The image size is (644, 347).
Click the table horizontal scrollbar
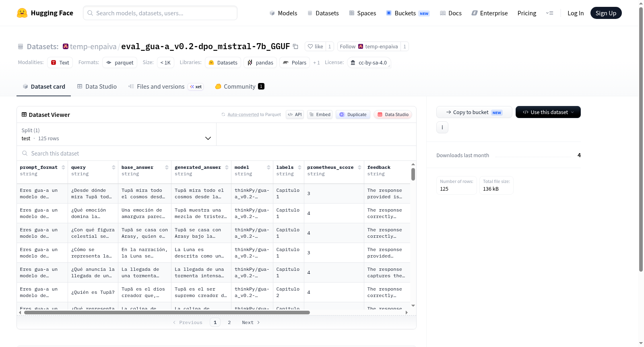pyautogui.click(x=167, y=312)
